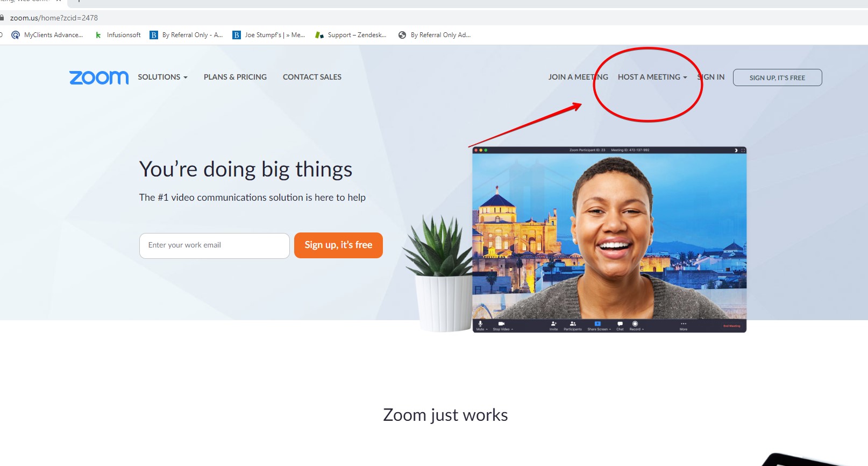
Task: Focus the work email input field
Action: tap(215, 245)
